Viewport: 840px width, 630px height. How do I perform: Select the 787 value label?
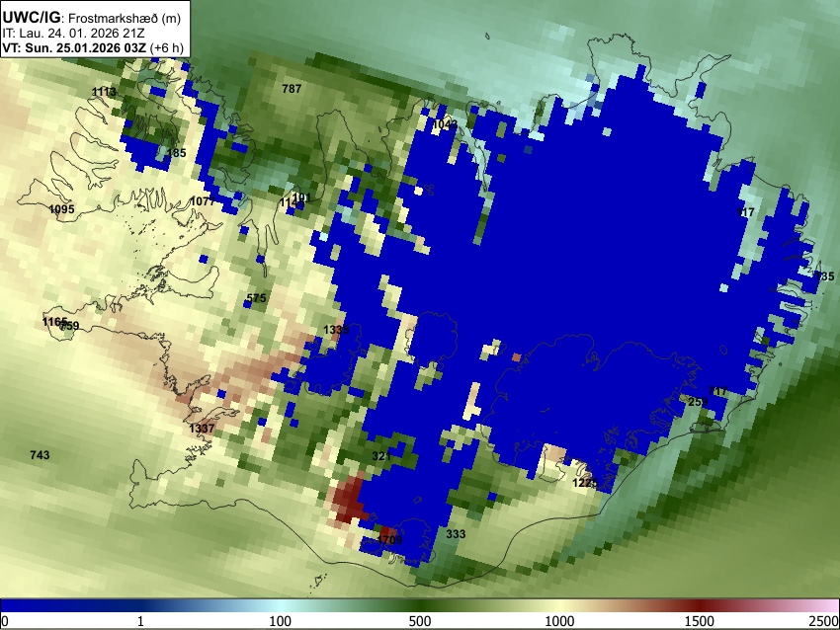pyautogui.click(x=292, y=89)
